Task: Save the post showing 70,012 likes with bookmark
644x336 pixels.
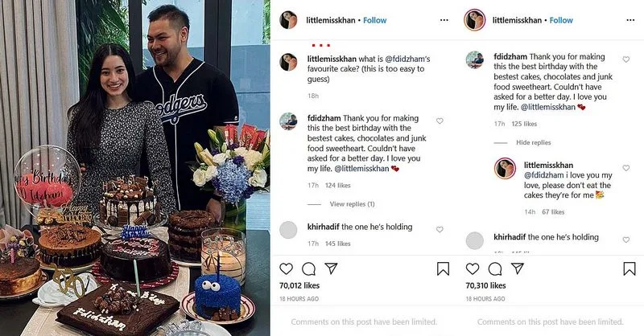Action: [x=443, y=268]
